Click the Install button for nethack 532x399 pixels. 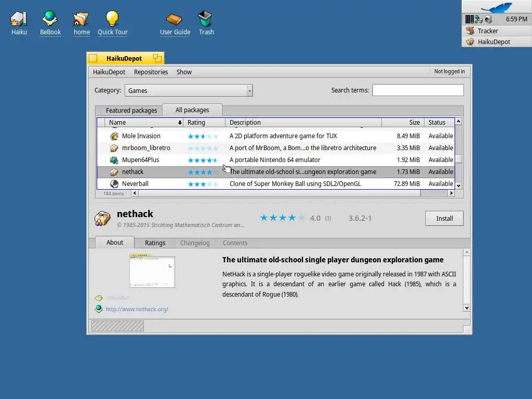(x=444, y=219)
